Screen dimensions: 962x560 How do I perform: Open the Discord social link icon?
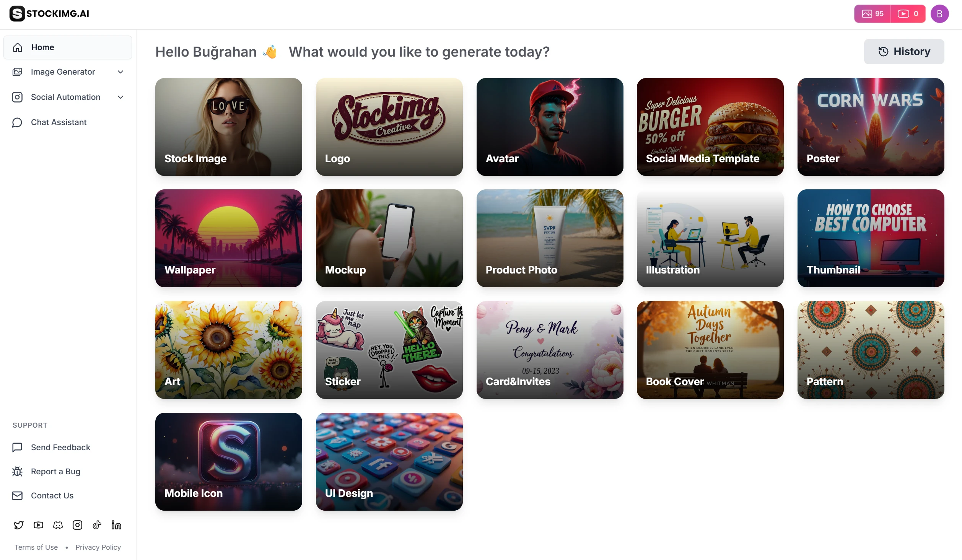pyautogui.click(x=58, y=525)
